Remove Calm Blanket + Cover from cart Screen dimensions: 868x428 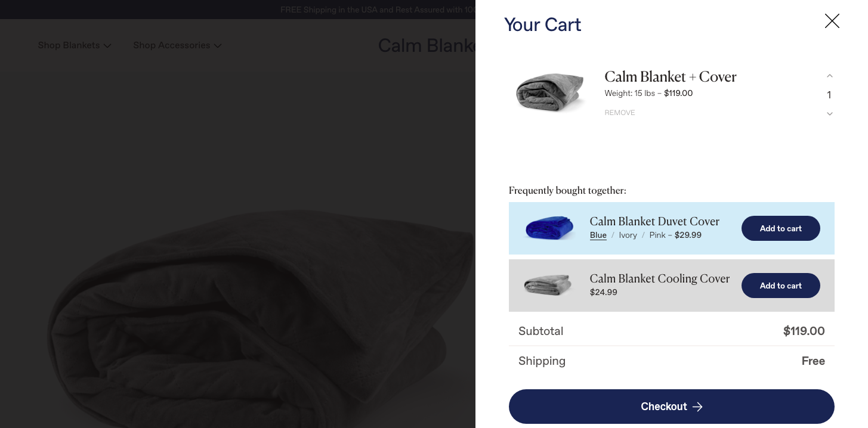[x=619, y=113]
